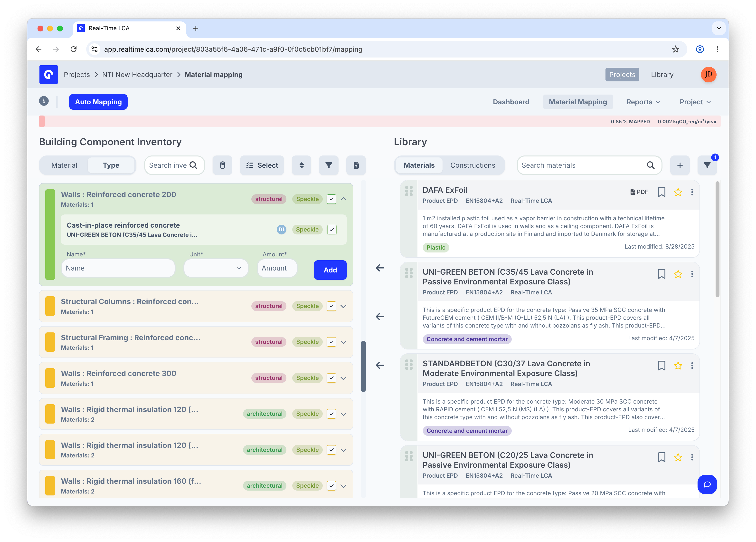Switch library to Constructions tab
The image size is (756, 542).
(x=473, y=165)
